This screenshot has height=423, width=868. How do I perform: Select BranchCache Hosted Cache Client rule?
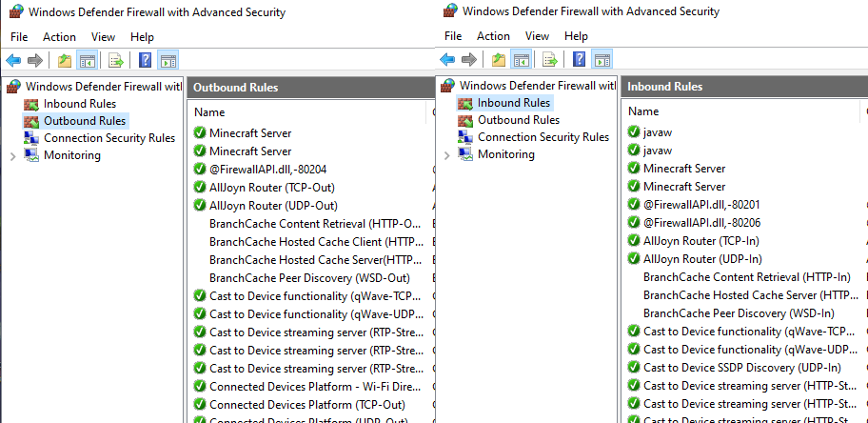tap(316, 242)
